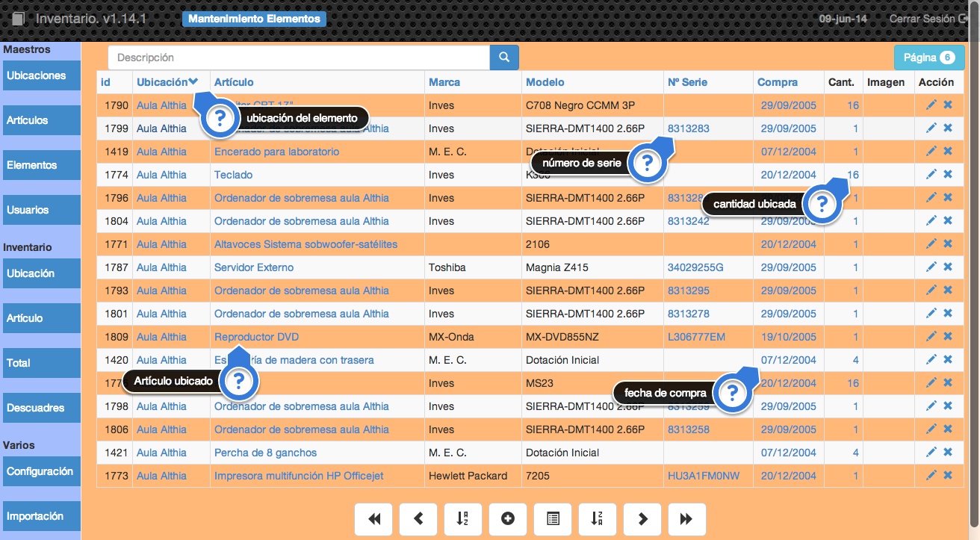Screen dimensions: 980x540
Task: Go to the next page
Action: (642, 519)
